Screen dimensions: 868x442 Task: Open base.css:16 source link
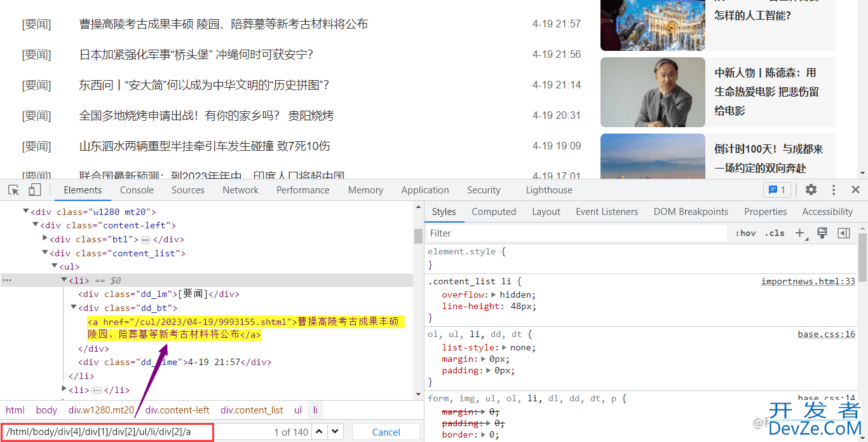(x=827, y=334)
